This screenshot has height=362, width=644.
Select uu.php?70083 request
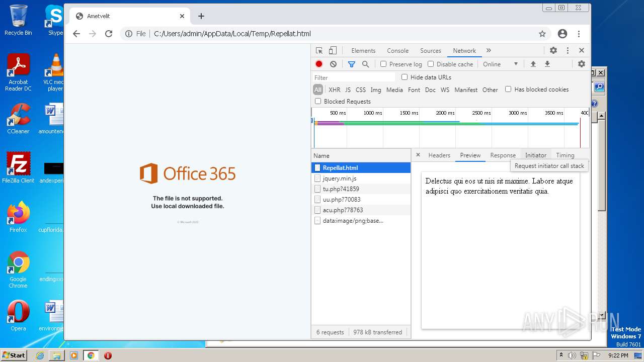coord(361,200)
